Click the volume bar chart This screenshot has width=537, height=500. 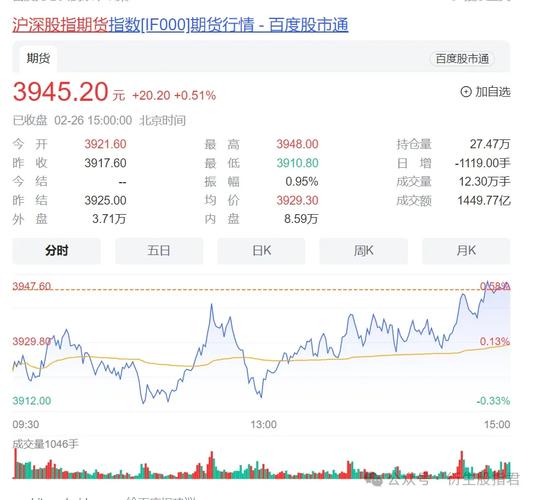(x=261, y=464)
